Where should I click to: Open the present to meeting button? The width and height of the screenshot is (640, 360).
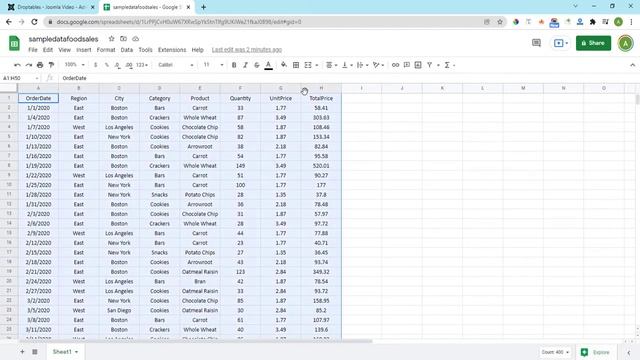(x=561, y=43)
